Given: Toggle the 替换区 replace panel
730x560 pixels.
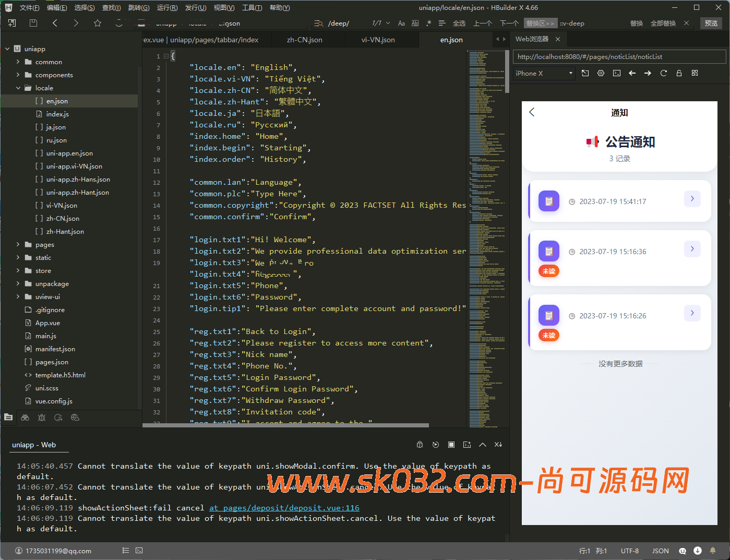Looking at the screenshot, I should coord(540,23).
